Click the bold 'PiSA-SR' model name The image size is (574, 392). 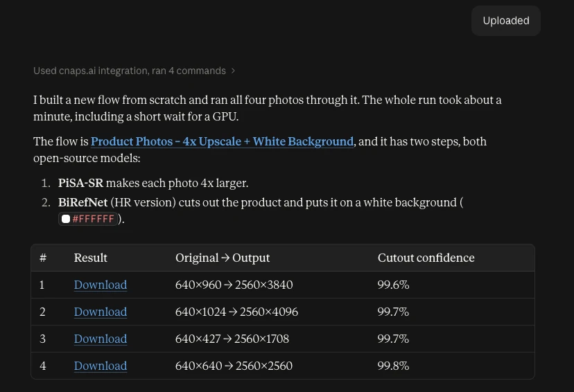point(80,184)
